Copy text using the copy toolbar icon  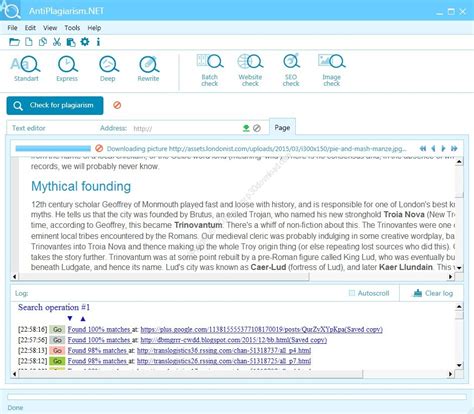[43, 42]
